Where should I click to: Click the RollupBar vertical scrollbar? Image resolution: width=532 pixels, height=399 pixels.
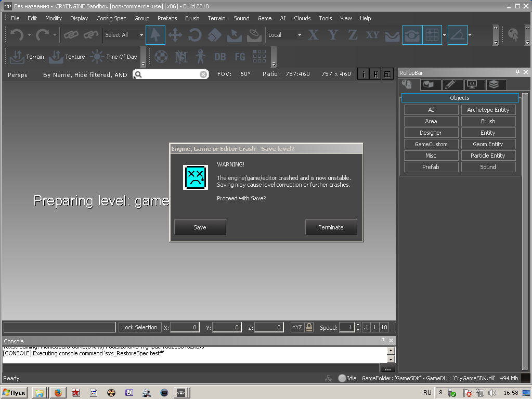tap(525, 231)
